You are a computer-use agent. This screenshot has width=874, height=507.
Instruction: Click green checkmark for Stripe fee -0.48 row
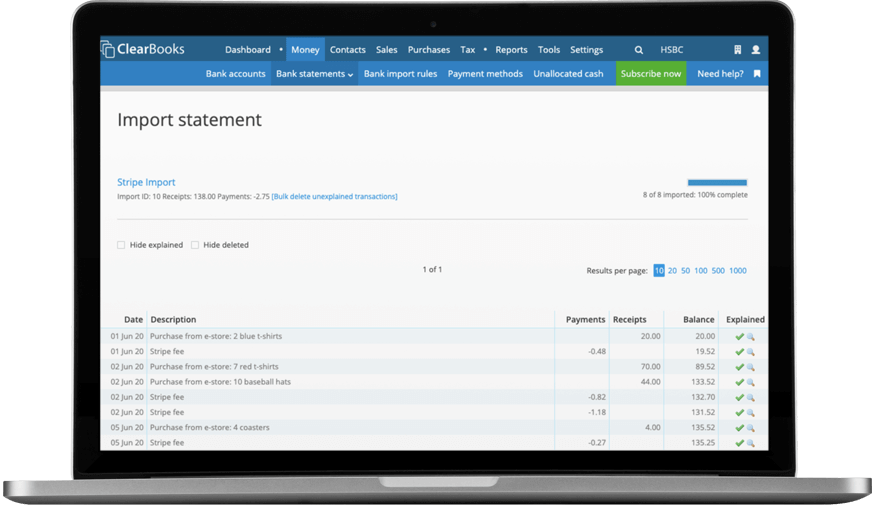point(740,352)
